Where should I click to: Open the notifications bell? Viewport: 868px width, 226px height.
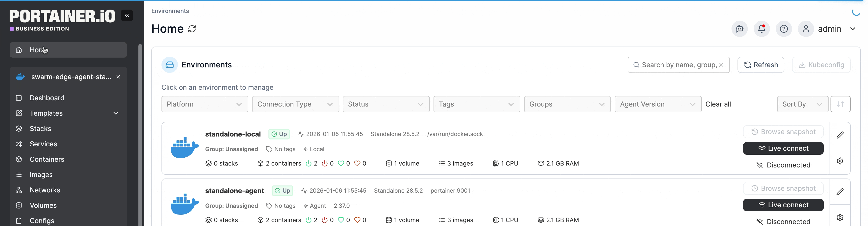762,29
